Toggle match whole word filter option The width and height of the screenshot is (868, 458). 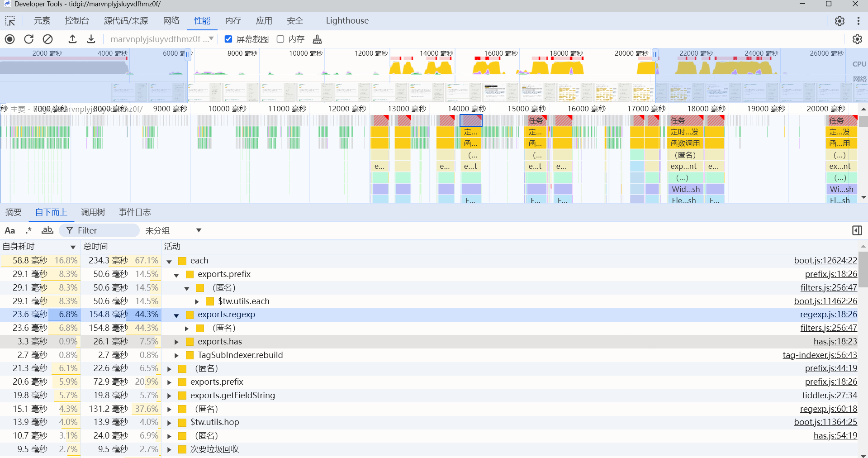(47, 230)
